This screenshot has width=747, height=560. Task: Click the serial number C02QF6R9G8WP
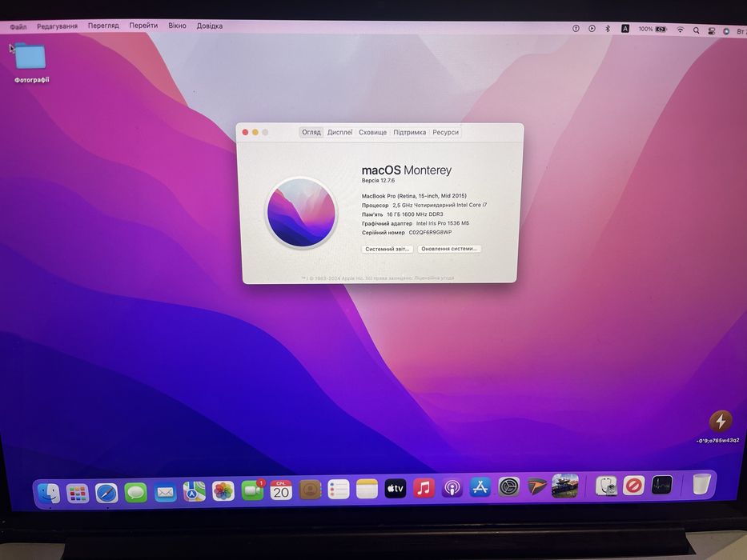[430, 232]
